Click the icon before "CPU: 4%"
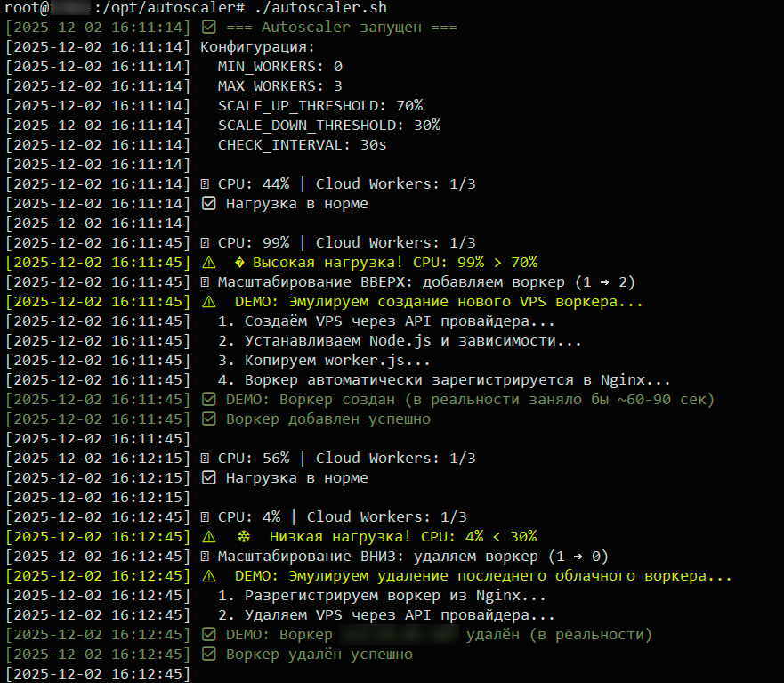The width and height of the screenshot is (784, 683). (206, 516)
